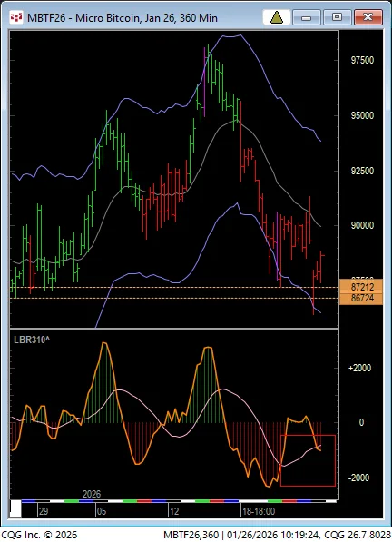The height and width of the screenshot is (542, 392).
Task: Click the 05 date label on time axis
Action: tap(102, 511)
